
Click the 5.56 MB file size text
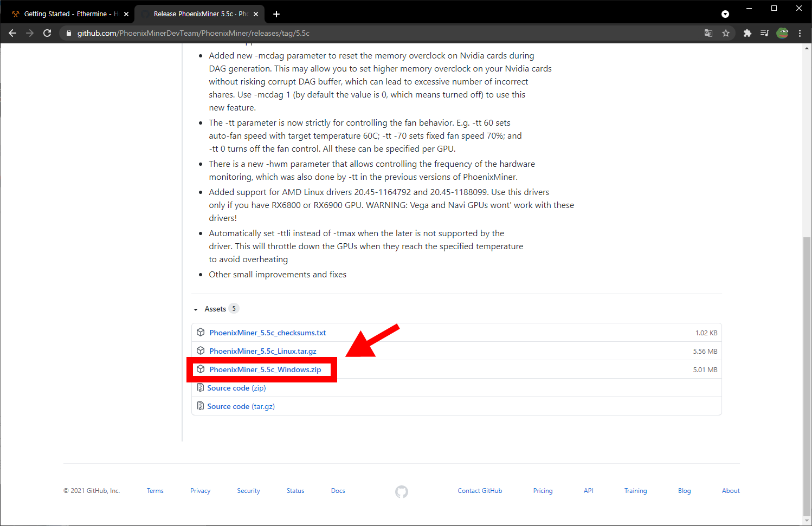coord(705,351)
